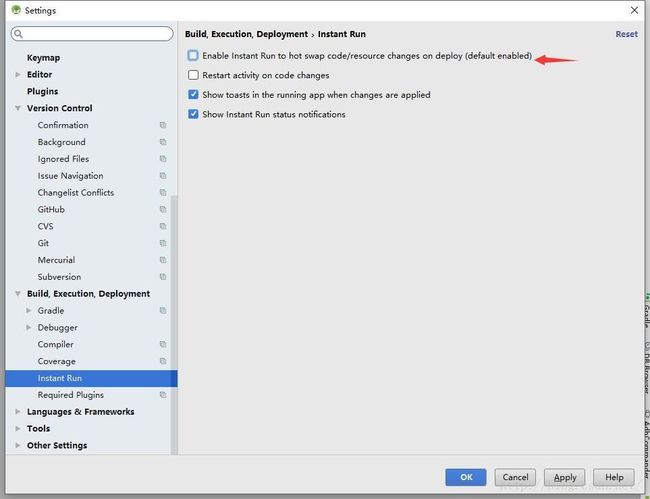650x499 pixels.
Task: Click the Cancel button
Action: coord(515,477)
